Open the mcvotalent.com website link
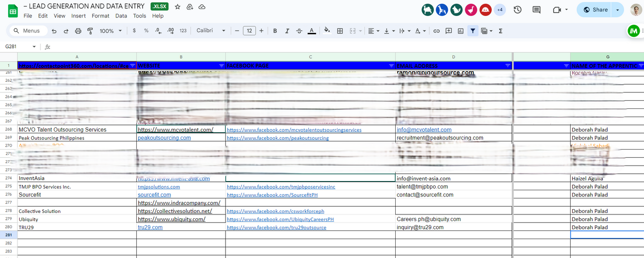644x258 pixels. pyautogui.click(x=175, y=130)
